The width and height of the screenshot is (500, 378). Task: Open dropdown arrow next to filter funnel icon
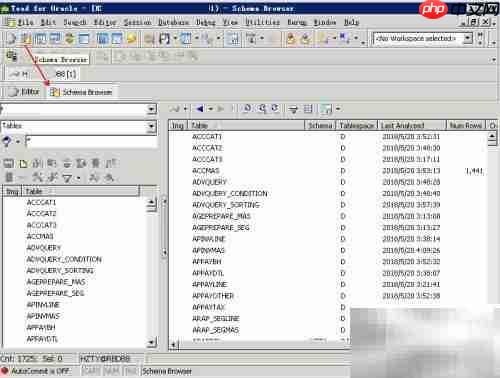click(79, 178)
